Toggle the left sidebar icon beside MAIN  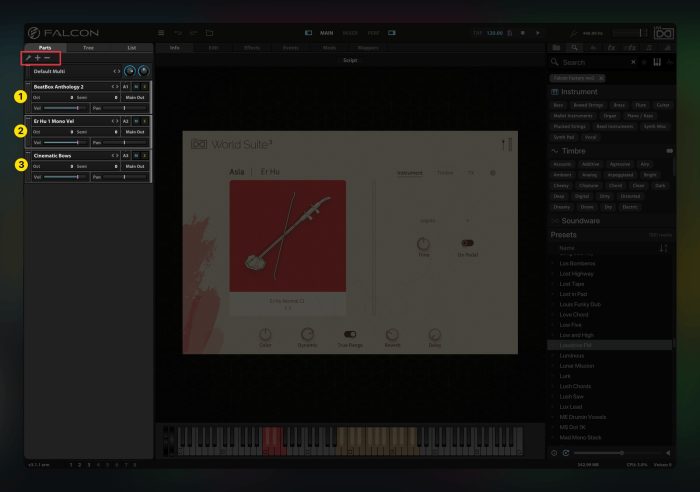[x=308, y=33]
